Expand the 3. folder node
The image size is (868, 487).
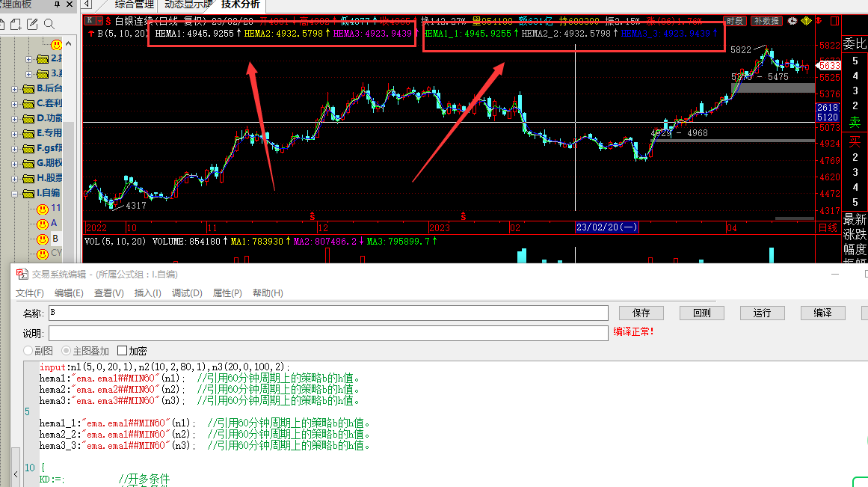(x=28, y=74)
